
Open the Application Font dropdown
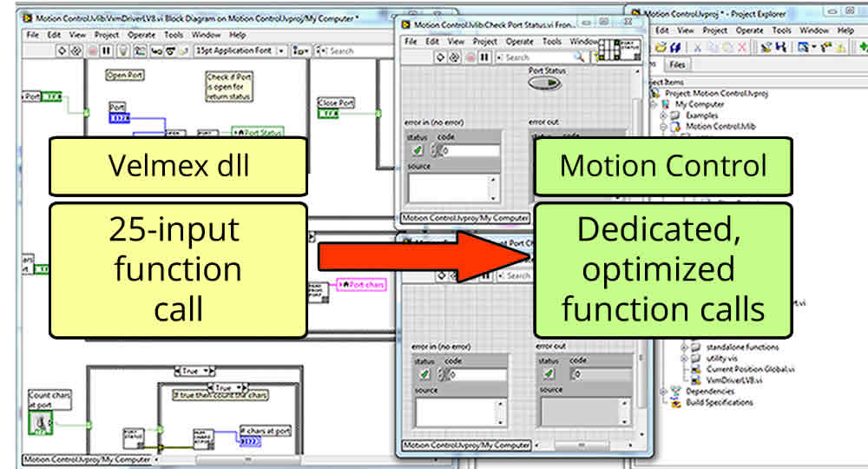tap(240, 50)
